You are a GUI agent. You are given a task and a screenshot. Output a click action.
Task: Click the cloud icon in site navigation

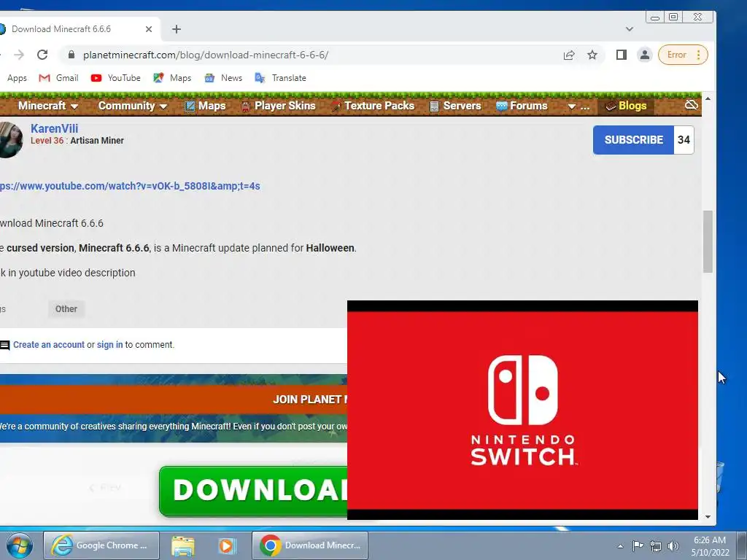coord(692,105)
